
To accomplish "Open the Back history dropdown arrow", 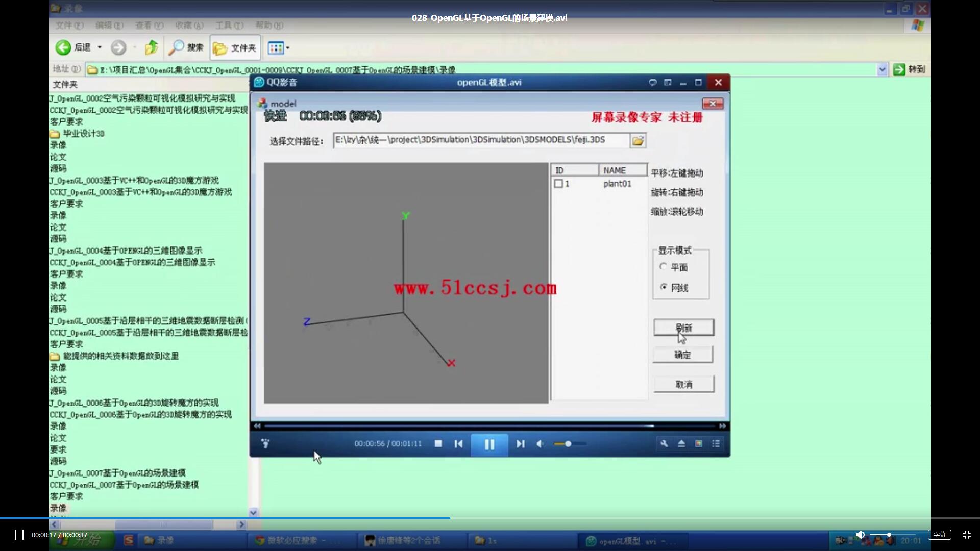I will click(100, 47).
